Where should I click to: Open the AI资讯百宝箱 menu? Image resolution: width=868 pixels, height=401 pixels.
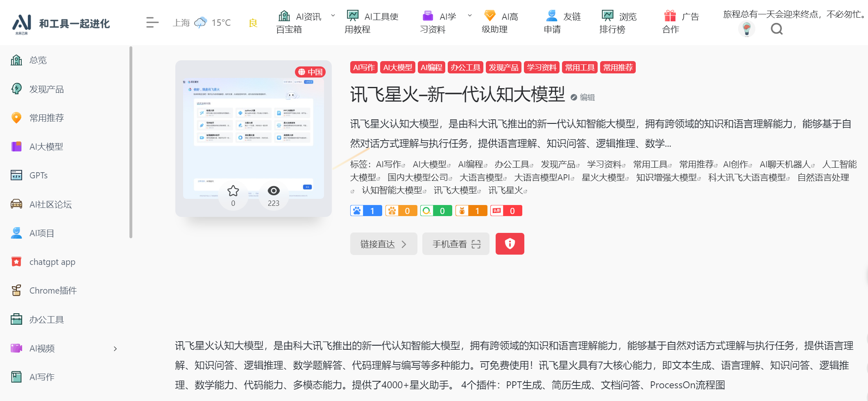pos(299,23)
